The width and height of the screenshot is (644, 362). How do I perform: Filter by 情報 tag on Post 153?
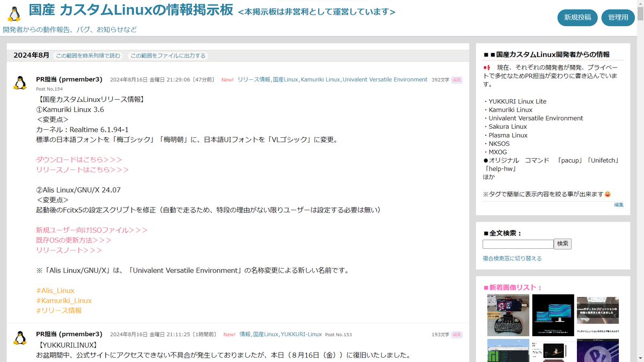(245, 334)
